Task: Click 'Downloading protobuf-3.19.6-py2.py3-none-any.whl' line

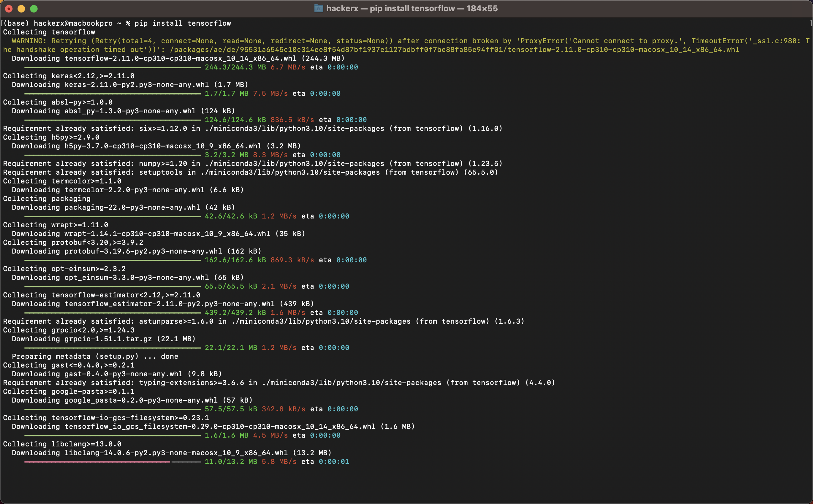Action: coord(137,251)
